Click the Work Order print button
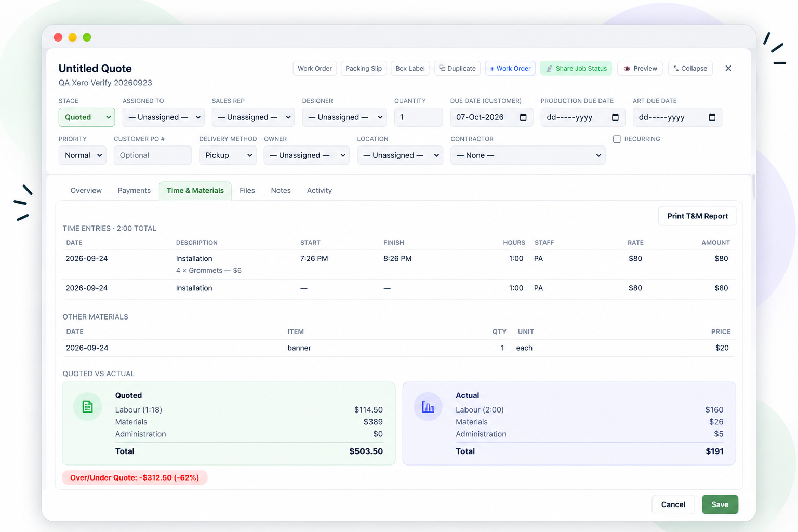This screenshot has width=798, height=532. pyautogui.click(x=315, y=69)
